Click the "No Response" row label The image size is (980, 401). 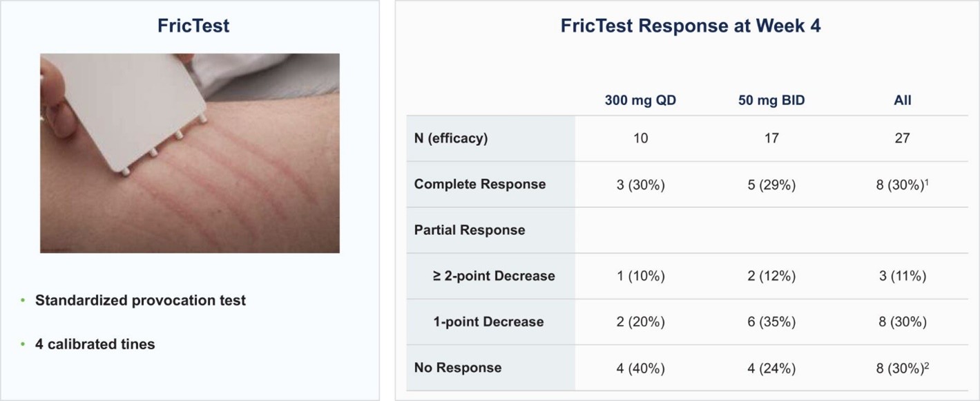[458, 368]
